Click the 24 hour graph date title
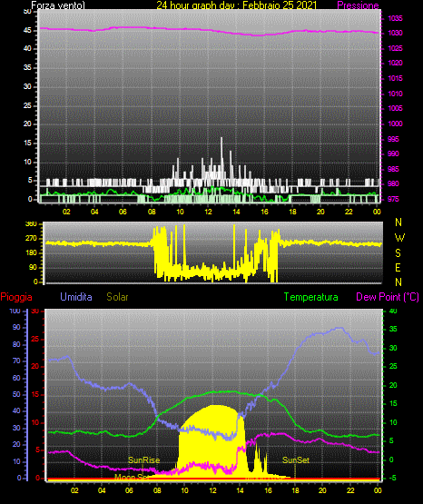The height and width of the screenshot is (504, 423). 237,5
